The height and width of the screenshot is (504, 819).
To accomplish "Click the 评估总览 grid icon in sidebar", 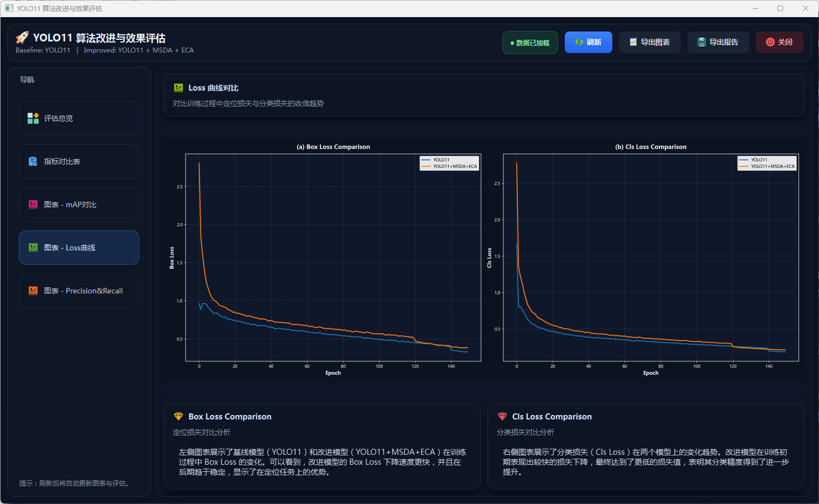I will (33, 118).
